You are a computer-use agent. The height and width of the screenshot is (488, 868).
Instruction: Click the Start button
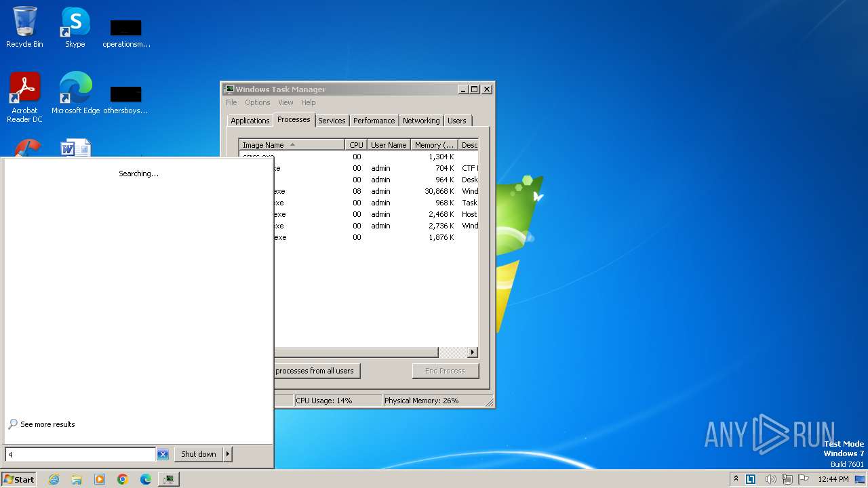pyautogui.click(x=18, y=479)
